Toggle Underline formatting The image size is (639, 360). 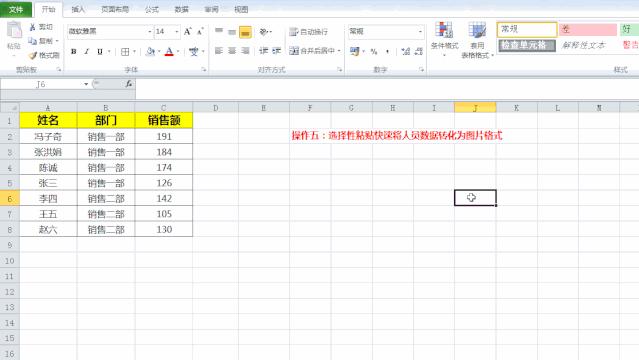point(99,51)
